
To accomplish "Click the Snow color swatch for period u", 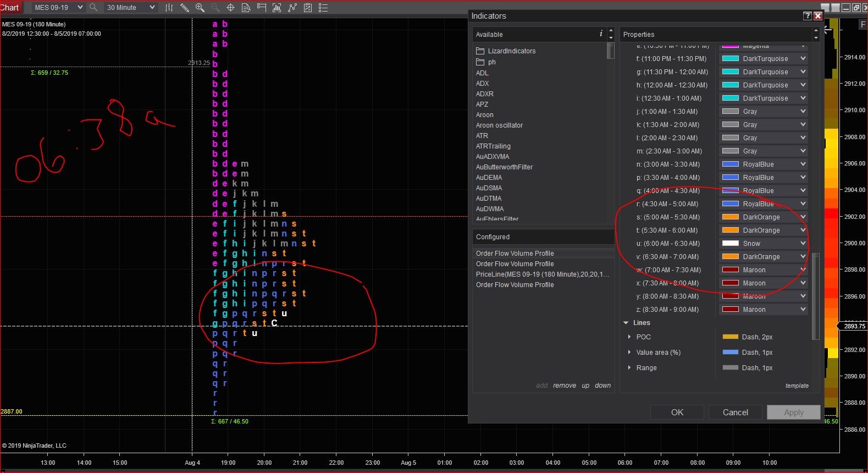I will coord(731,244).
